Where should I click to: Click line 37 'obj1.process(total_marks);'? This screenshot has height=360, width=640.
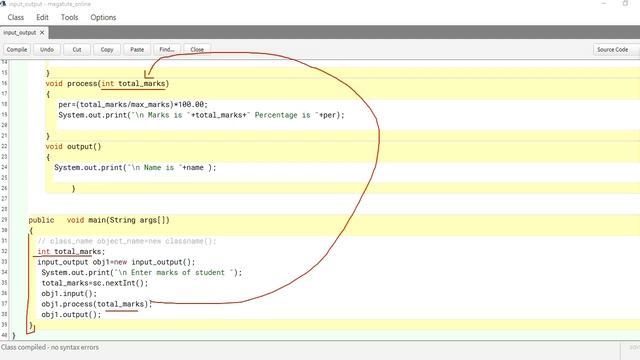[96, 304]
